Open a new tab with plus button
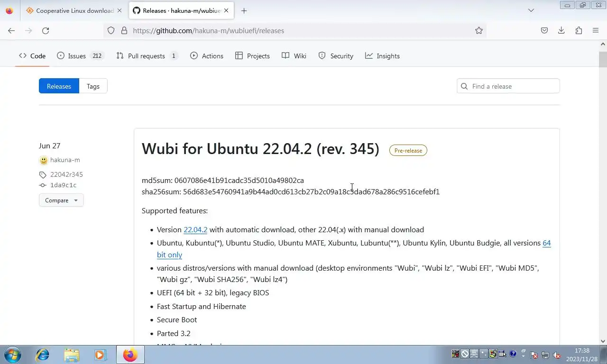The width and height of the screenshot is (607, 364). pyautogui.click(x=244, y=10)
